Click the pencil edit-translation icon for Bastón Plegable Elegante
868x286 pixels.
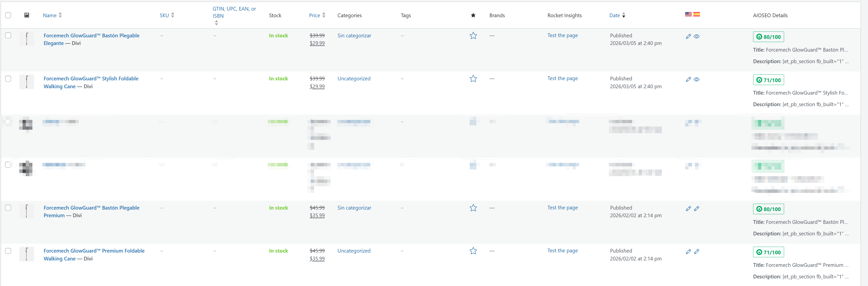(688, 36)
